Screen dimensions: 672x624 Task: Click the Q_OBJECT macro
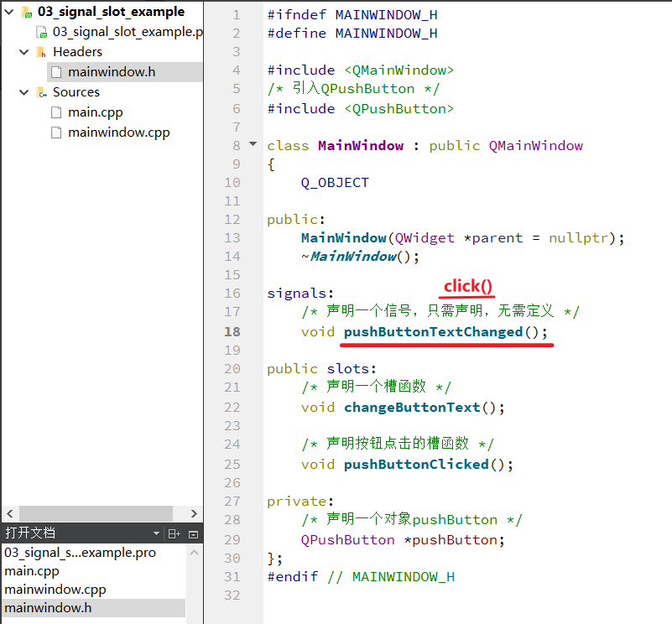334,183
